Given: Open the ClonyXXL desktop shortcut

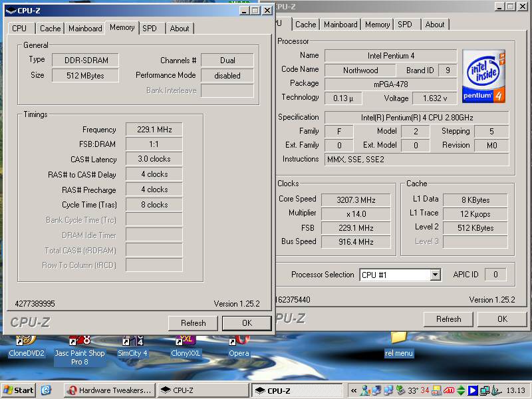Looking at the screenshot, I should (186, 346).
